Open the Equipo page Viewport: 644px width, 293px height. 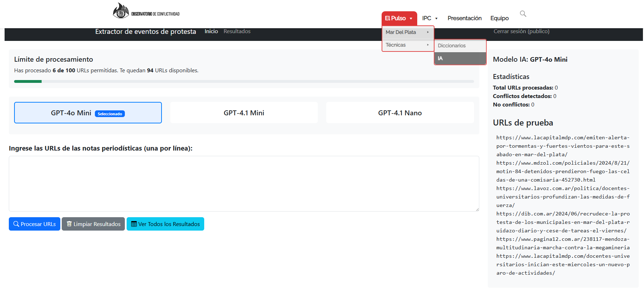[499, 18]
